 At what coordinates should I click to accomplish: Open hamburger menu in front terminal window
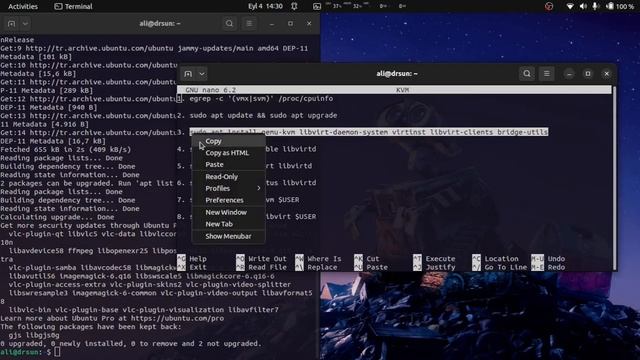click(547, 74)
